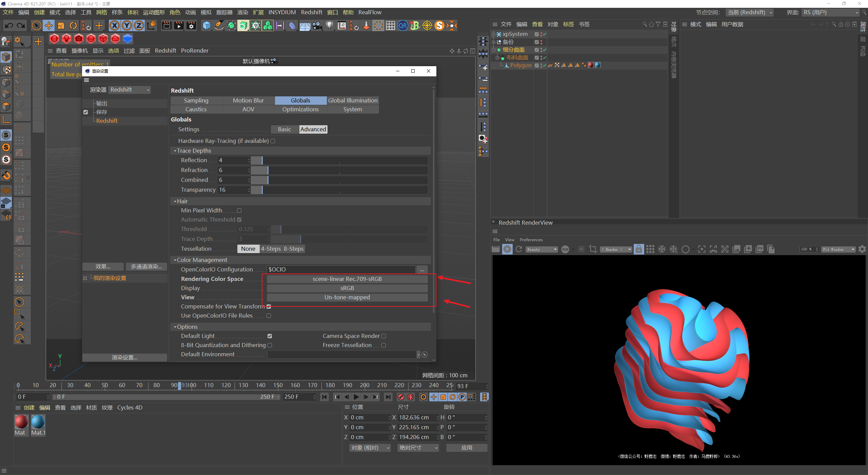Select the Basic settings button
The width and height of the screenshot is (868, 475).
[x=284, y=130]
